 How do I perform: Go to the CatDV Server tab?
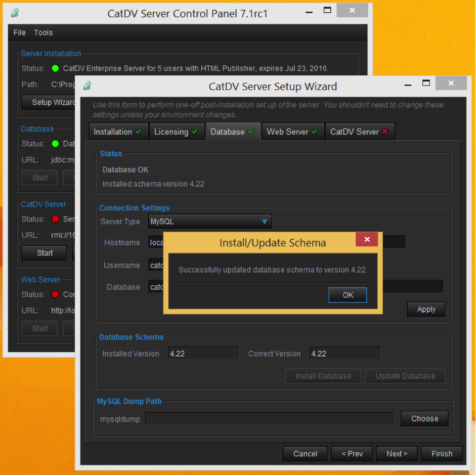tap(359, 132)
